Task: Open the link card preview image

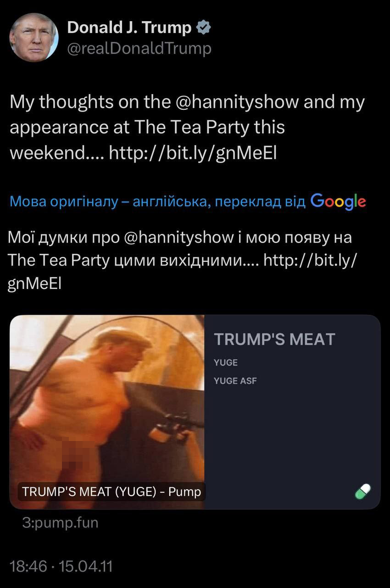Action: (x=107, y=412)
